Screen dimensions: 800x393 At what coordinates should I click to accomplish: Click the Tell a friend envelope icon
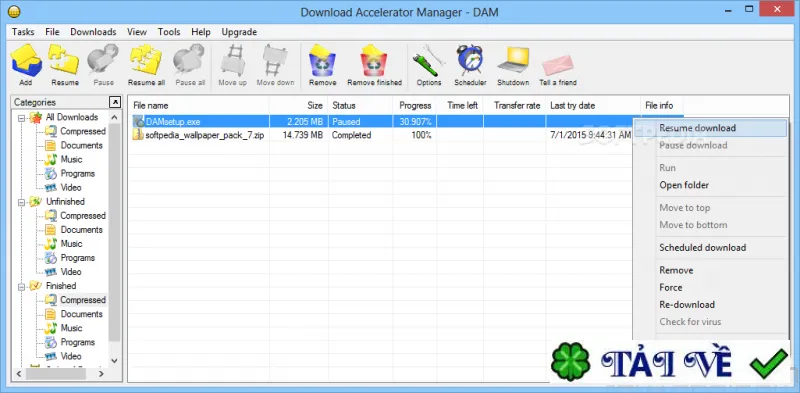pyautogui.click(x=558, y=65)
